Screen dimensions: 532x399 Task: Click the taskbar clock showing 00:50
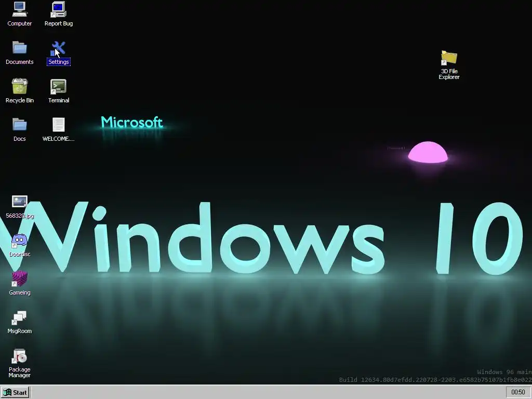tap(518, 392)
